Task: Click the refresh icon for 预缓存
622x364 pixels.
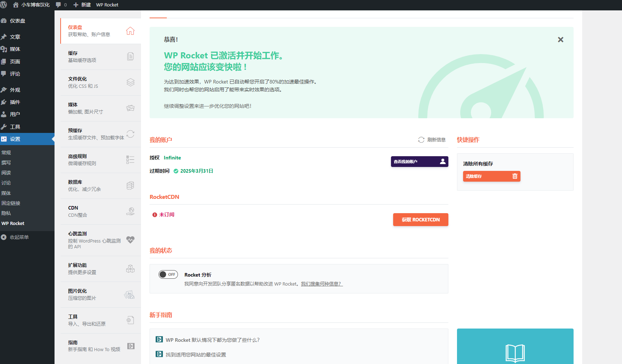Action: coord(131,134)
